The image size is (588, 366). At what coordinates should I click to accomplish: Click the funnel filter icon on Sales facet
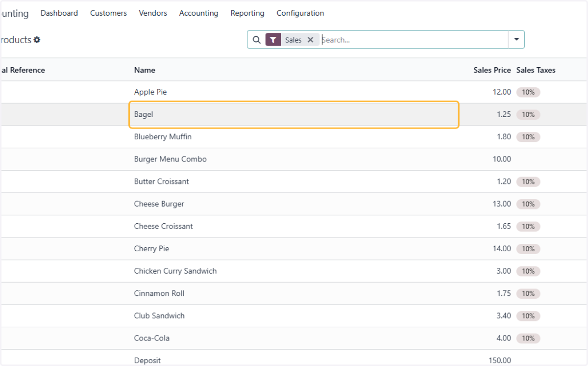[x=273, y=40]
